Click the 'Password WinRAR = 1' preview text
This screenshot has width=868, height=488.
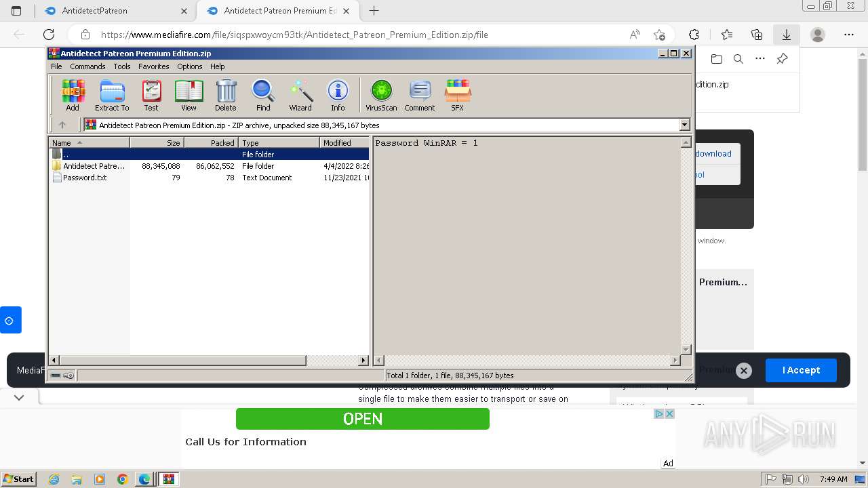click(427, 143)
